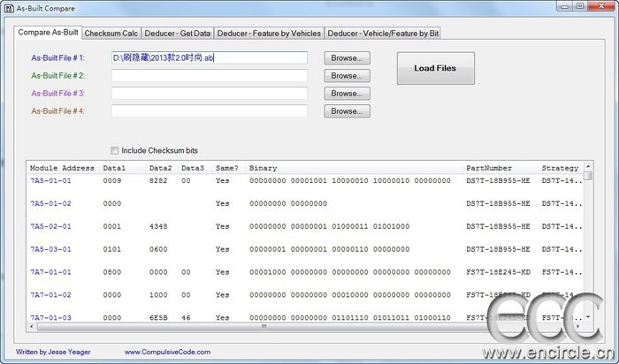
Task: Click the horizontal scrollbar left arrow
Action: pyautogui.click(x=32, y=327)
